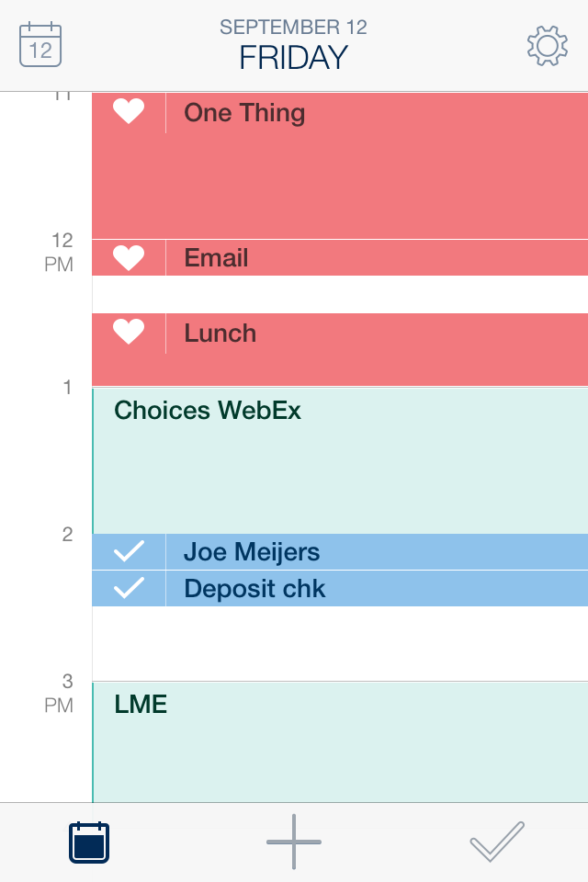The width and height of the screenshot is (588, 882).
Task: Tap the plus icon to add an event
Action: pos(294,842)
